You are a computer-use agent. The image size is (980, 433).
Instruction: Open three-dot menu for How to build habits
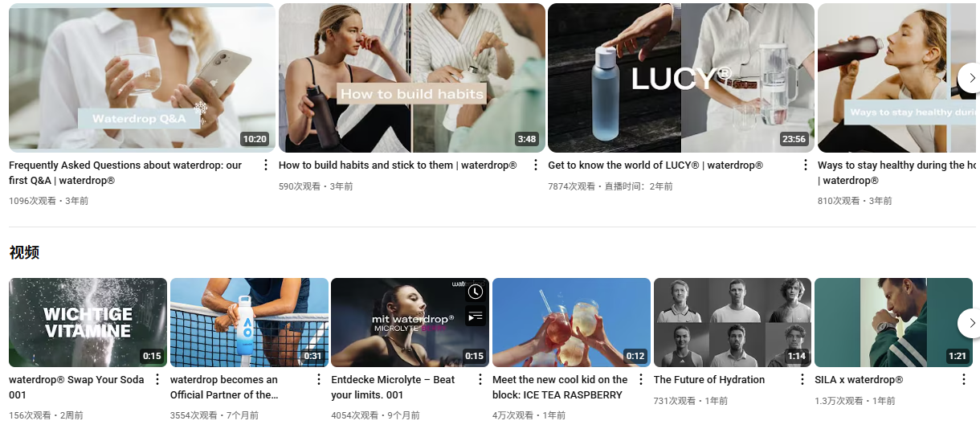coord(536,165)
